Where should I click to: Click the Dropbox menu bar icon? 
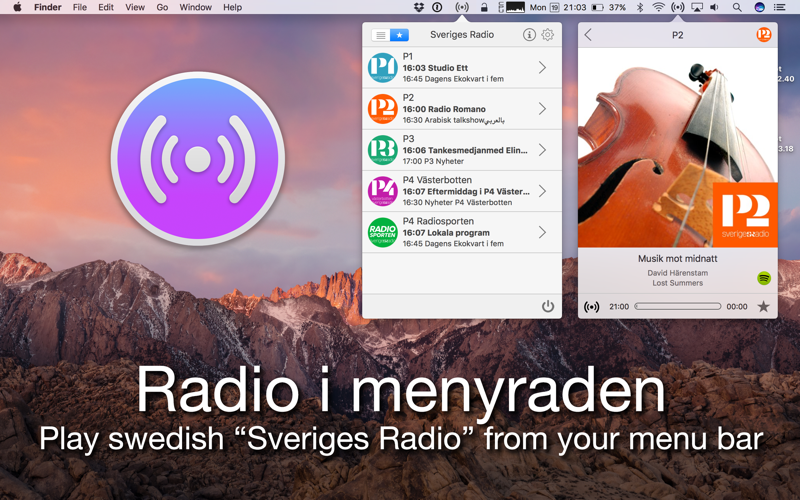coord(419,7)
